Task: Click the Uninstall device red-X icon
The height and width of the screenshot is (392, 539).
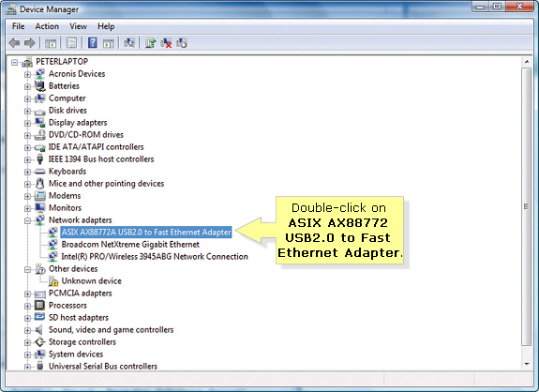Action: pos(166,43)
